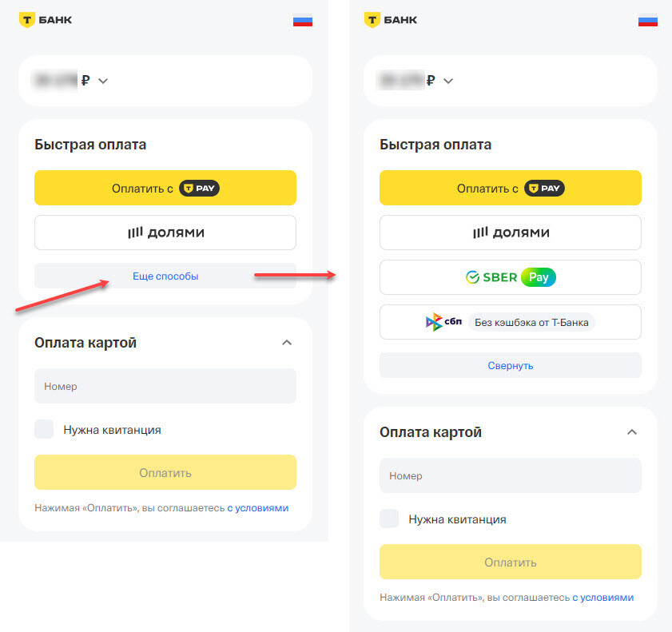The image size is (672, 632).
Task: Collapse 'Оплата картой' section in right panel
Action: tap(632, 432)
